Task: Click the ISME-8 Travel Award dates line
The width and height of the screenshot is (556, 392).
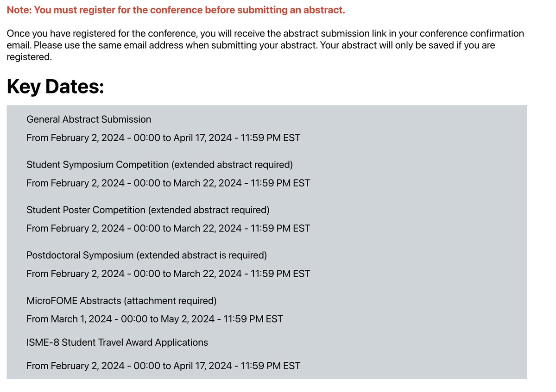Action: click(163, 366)
